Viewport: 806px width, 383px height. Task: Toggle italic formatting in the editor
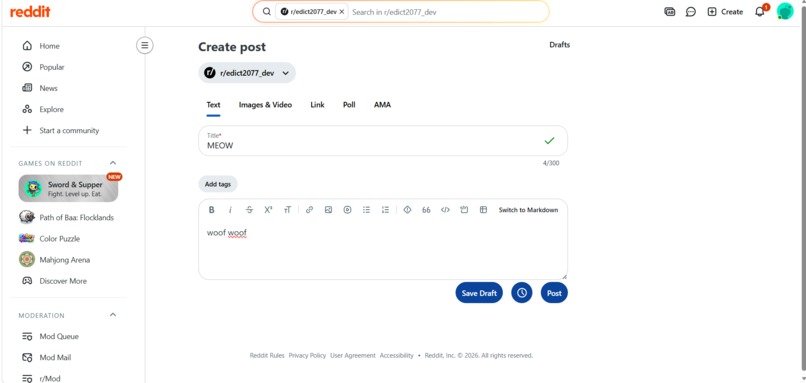pos(230,210)
